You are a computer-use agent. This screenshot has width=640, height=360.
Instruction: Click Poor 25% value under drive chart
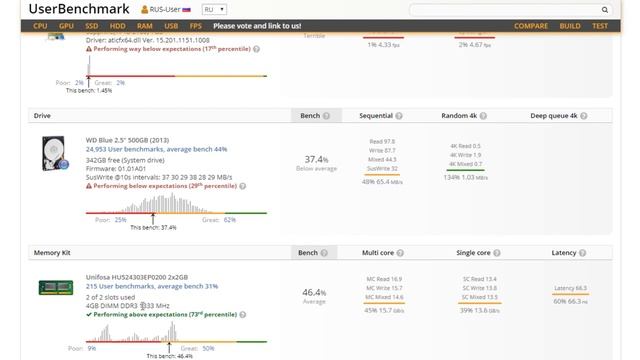tap(120, 220)
